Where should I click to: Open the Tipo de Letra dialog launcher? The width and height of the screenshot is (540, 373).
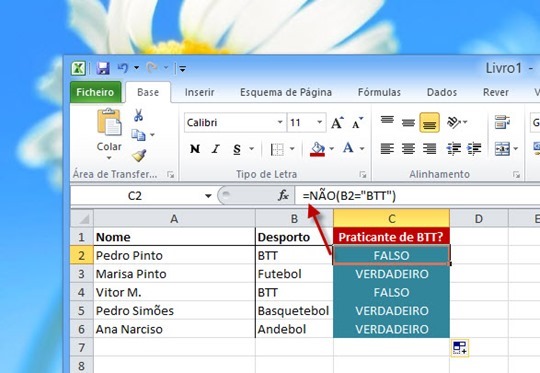(x=363, y=175)
